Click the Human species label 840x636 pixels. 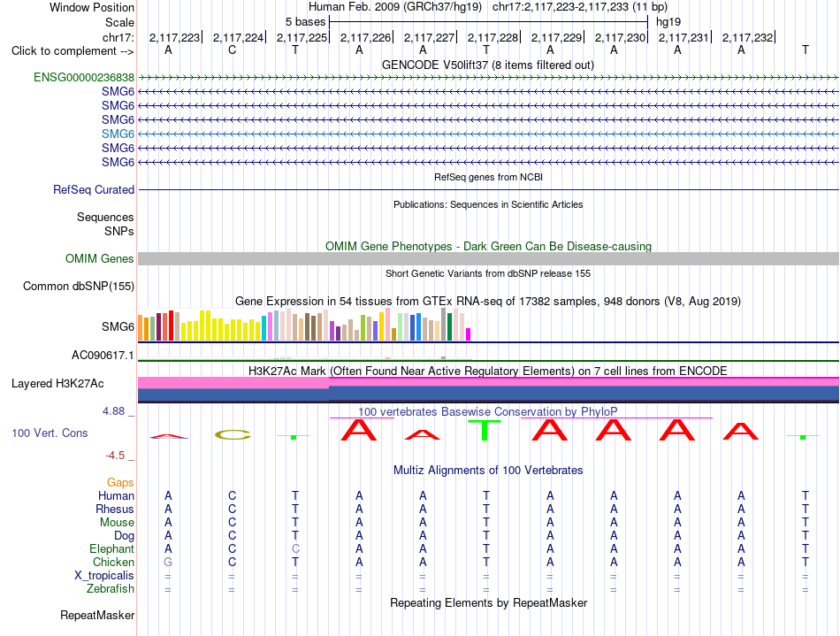point(116,496)
